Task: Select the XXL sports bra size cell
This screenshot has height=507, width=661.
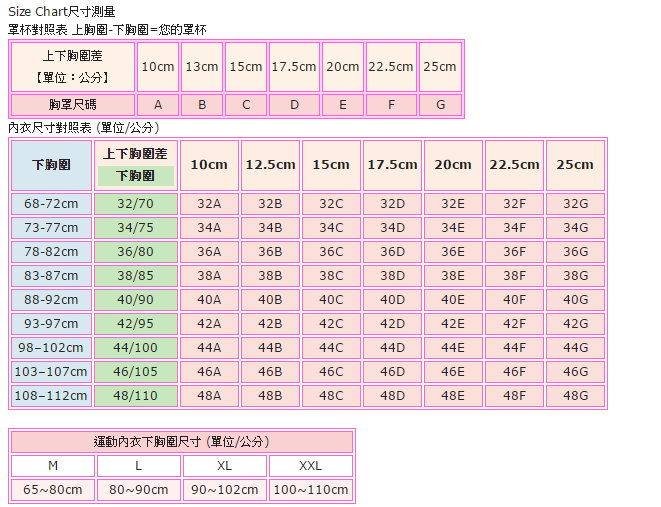Action: (x=310, y=466)
